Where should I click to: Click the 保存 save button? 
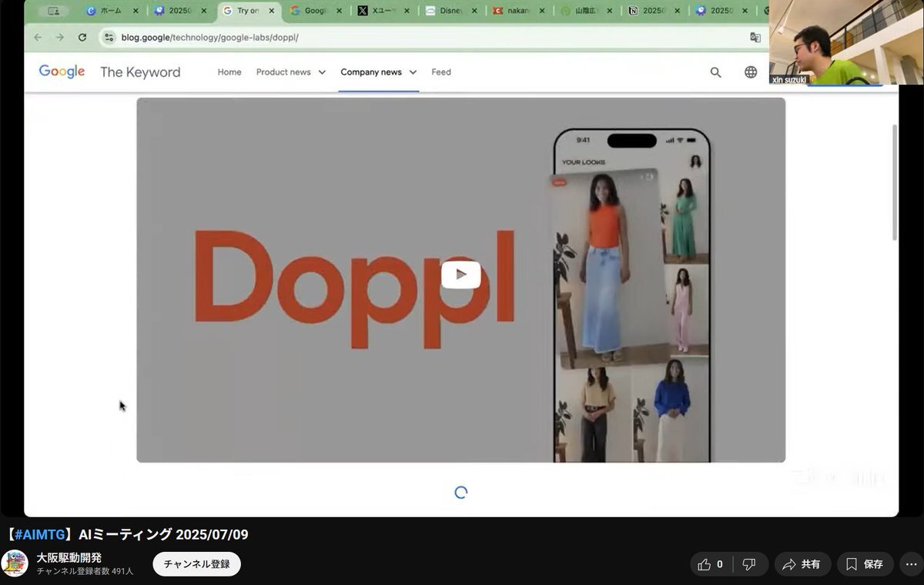point(865,564)
